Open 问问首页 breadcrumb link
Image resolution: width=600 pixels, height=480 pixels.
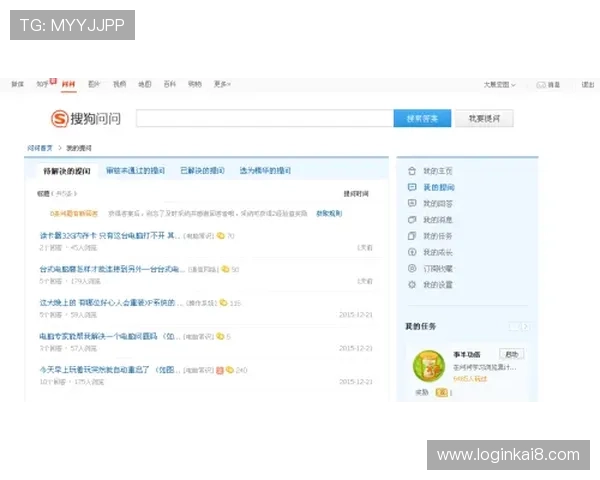click(40, 148)
